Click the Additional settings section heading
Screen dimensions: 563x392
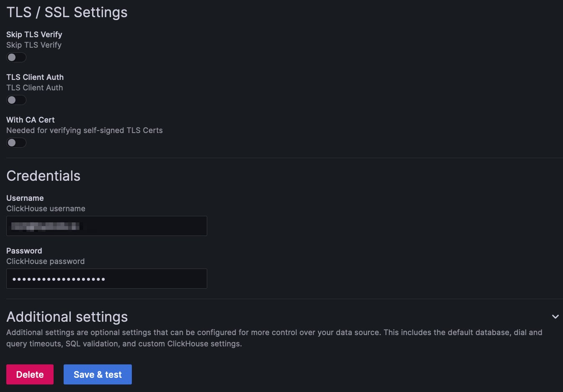click(67, 317)
